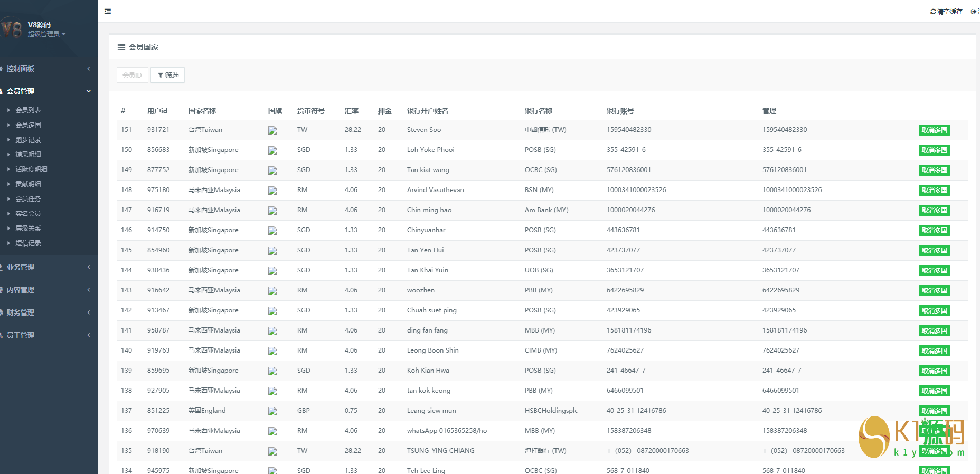Click bank name Am Bank (MY)

tap(546, 210)
